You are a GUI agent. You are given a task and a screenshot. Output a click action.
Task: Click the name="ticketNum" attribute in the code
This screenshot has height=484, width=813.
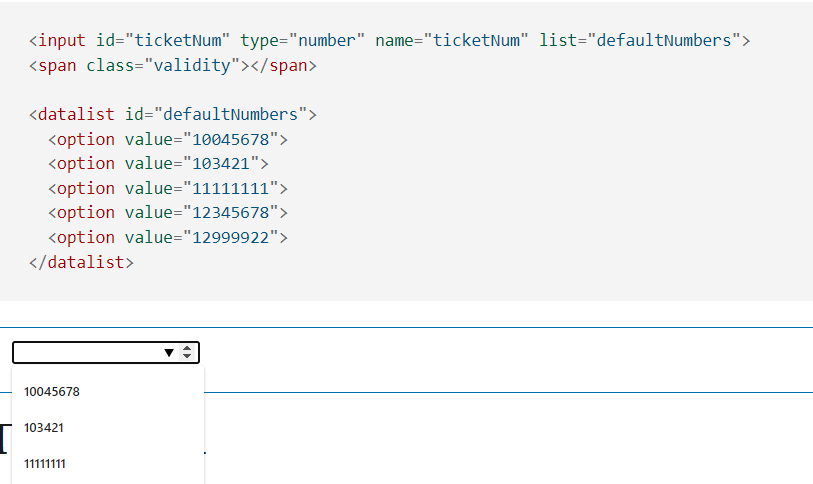(x=452, y=40)
